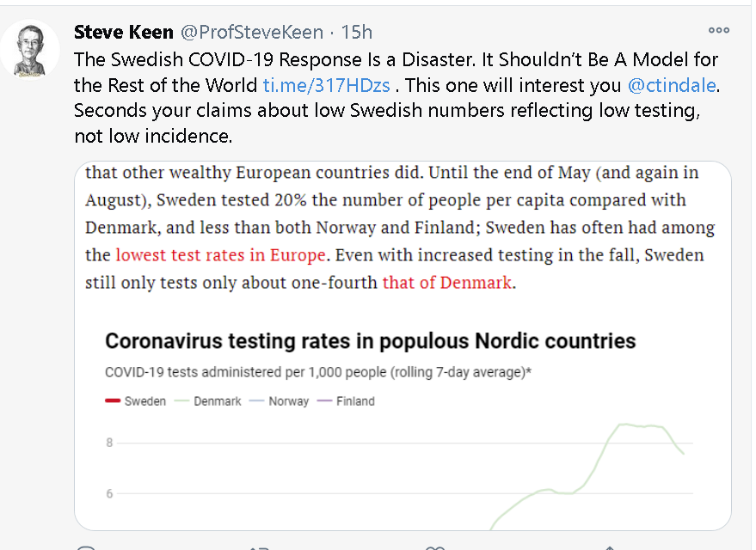Image resolution: width=756 pixels, height=550 pixels.
Task: Click the retweet icon below the tweet
Action: coord(260,547)
